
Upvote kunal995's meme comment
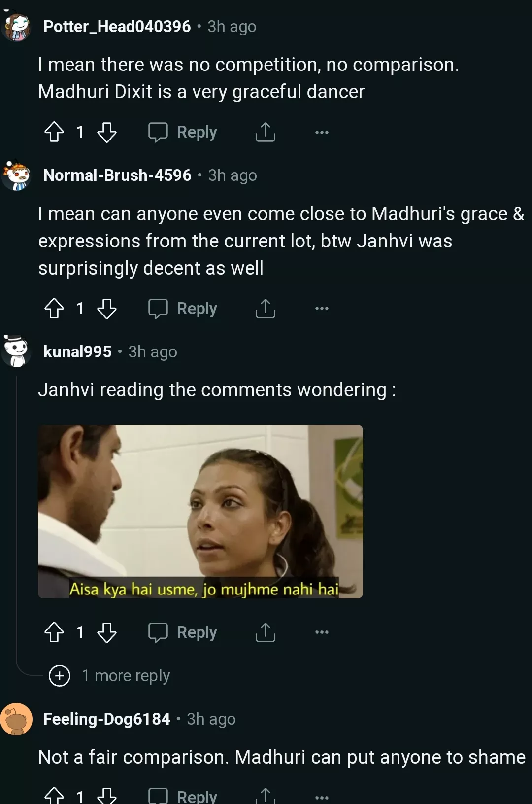pyautogui.click(x=54, y=632)
